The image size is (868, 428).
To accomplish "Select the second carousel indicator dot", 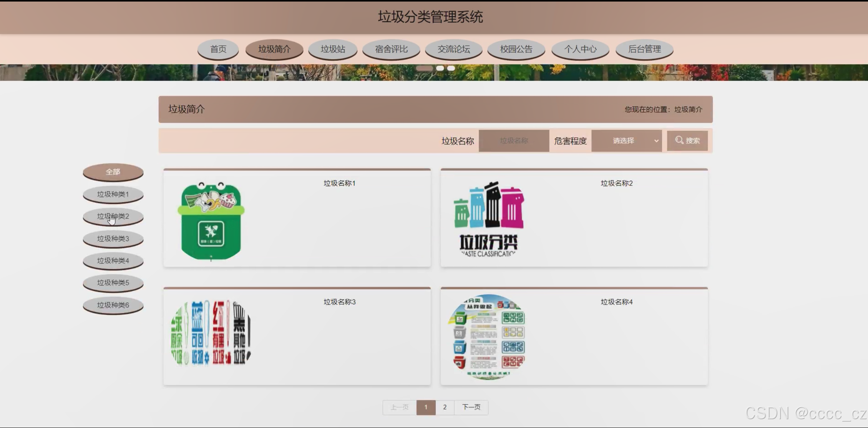I will 440,68.
